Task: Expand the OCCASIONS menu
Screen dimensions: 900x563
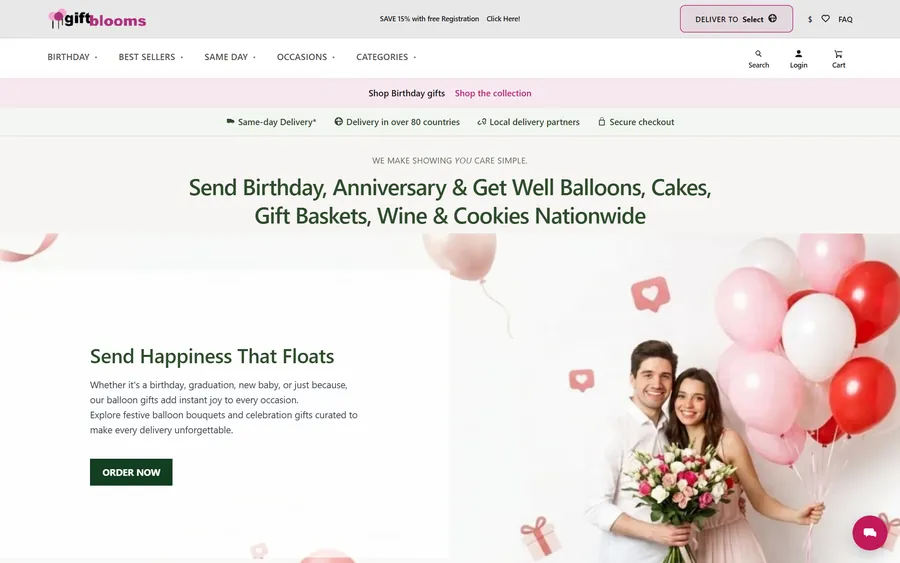Action: 306,57
